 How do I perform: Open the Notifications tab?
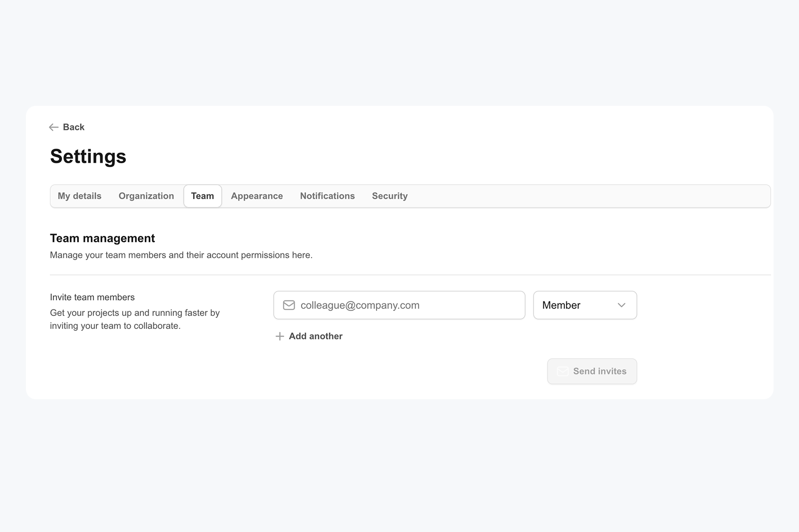pos(328,196)
